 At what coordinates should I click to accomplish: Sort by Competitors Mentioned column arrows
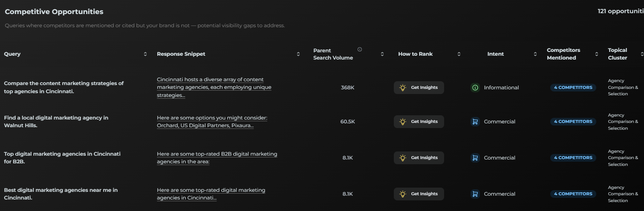coord(596,54)
